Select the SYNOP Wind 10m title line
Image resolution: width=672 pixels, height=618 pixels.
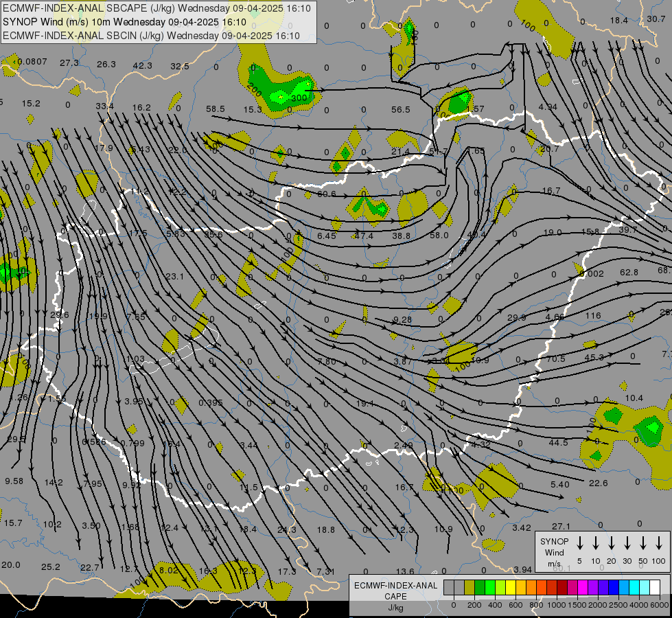pos(124,22)
